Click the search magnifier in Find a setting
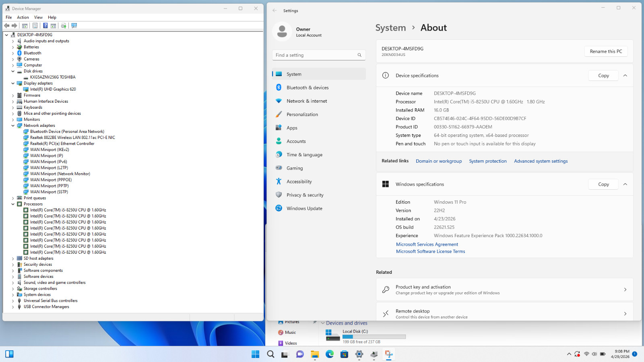The image size is (644, 362). point(359,55)
